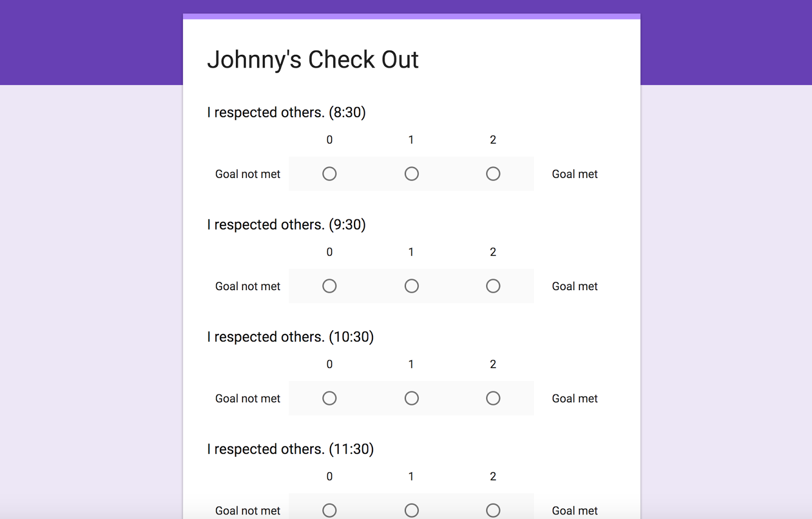The width and height of the screenshot is (812, 519).
Task: Mark 2 on the 10:30 scale
Action: click(493, 398)
